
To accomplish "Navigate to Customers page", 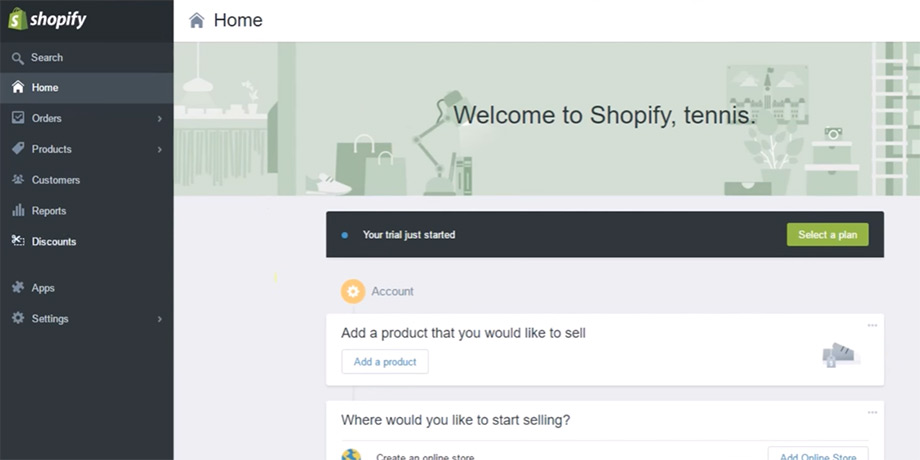I will (87, 180).
